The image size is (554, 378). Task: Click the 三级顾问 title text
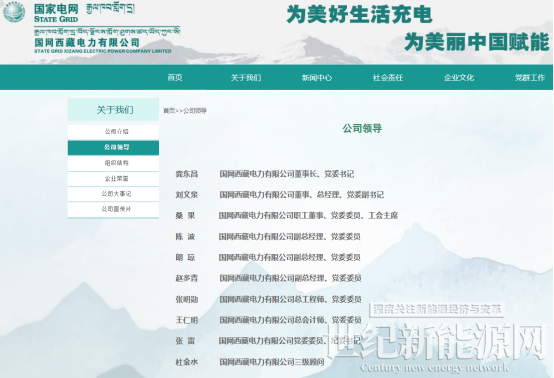(310, 362)
